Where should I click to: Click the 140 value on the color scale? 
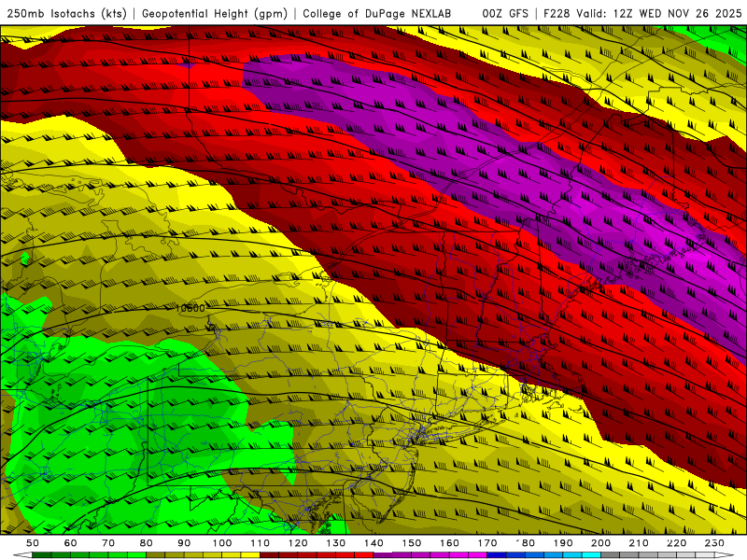373,543
